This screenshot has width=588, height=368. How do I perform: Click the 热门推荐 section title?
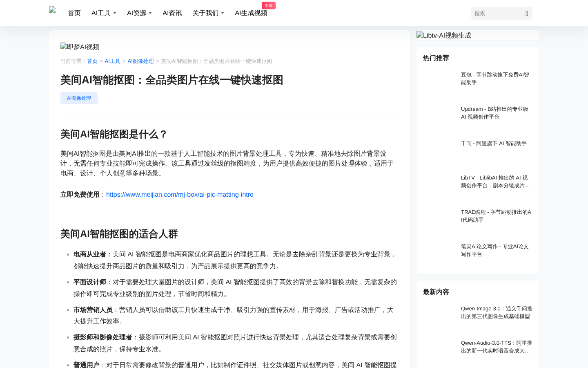pos(436,58)
